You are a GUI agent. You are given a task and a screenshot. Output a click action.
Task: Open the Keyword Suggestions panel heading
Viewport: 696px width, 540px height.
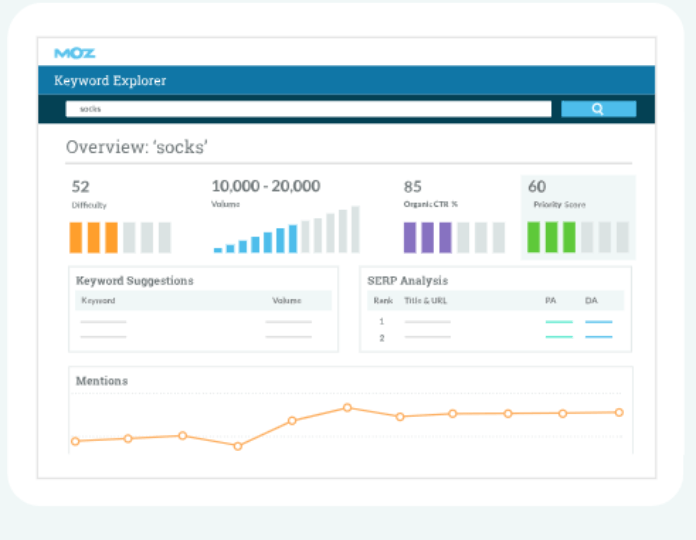point(134,280)
